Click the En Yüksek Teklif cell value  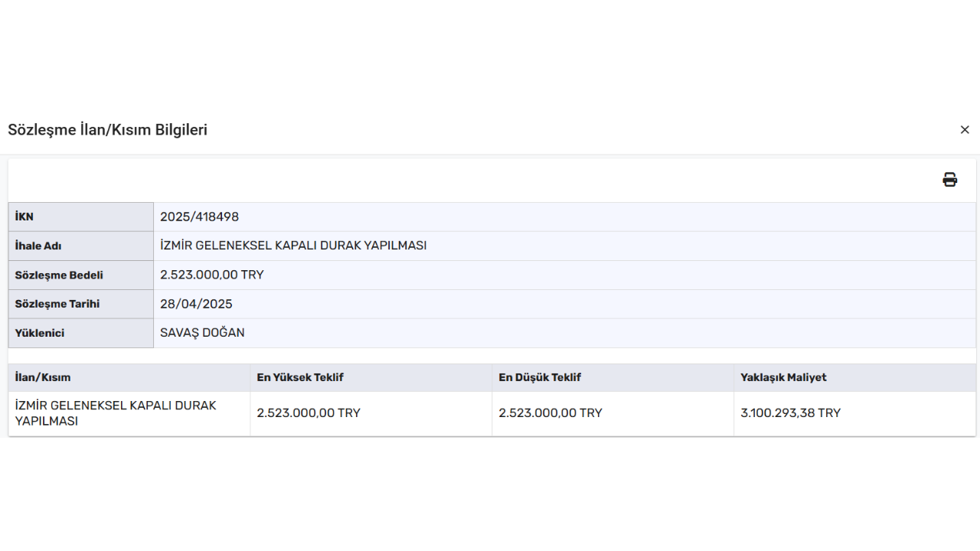[x=309, y=413]
